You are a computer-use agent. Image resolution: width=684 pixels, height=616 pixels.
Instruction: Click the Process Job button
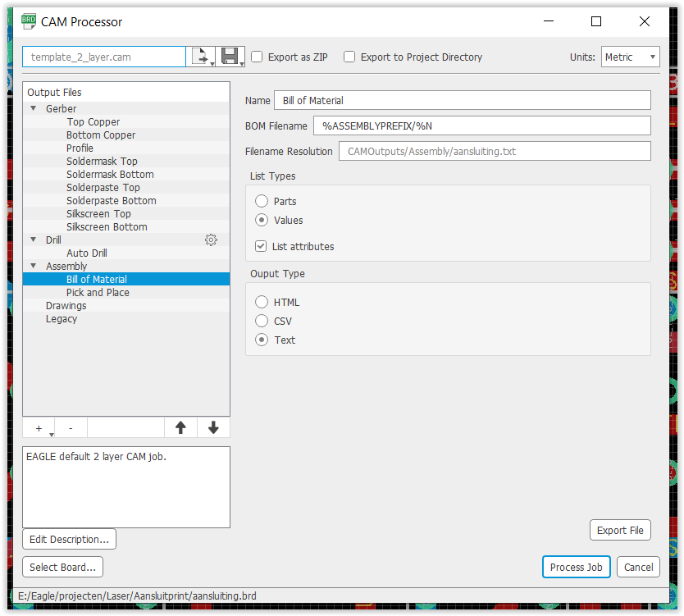(577, 567)
